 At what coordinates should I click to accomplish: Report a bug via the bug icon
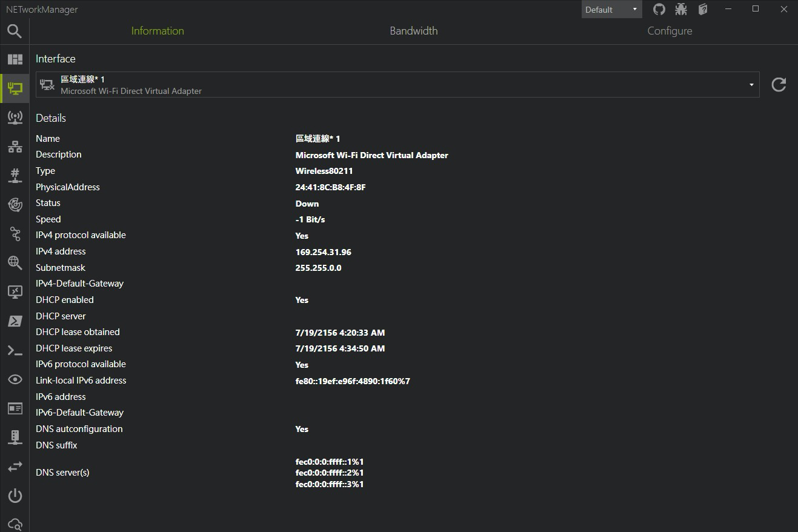click(680, 9)
